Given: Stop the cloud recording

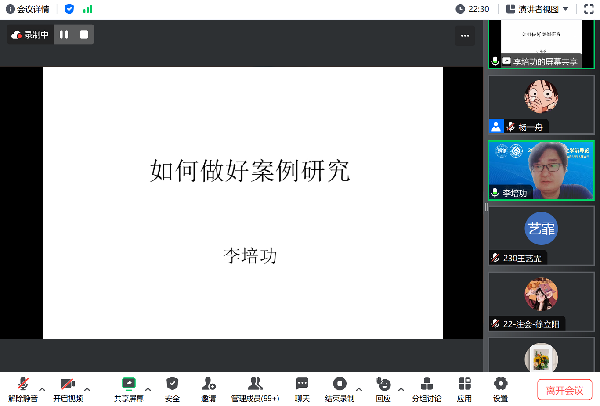Looking at the screenshot, I should (84, 34).
